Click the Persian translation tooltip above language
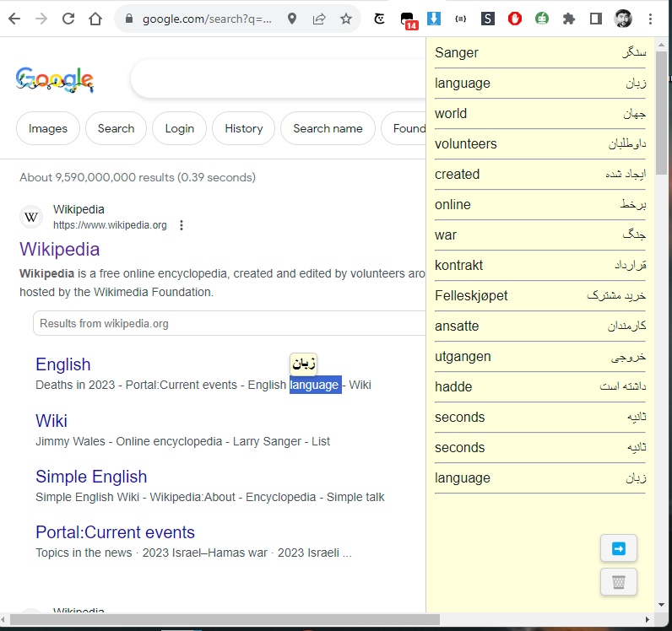This screenshot has width=672, height=631. click(x=303, y=364)
